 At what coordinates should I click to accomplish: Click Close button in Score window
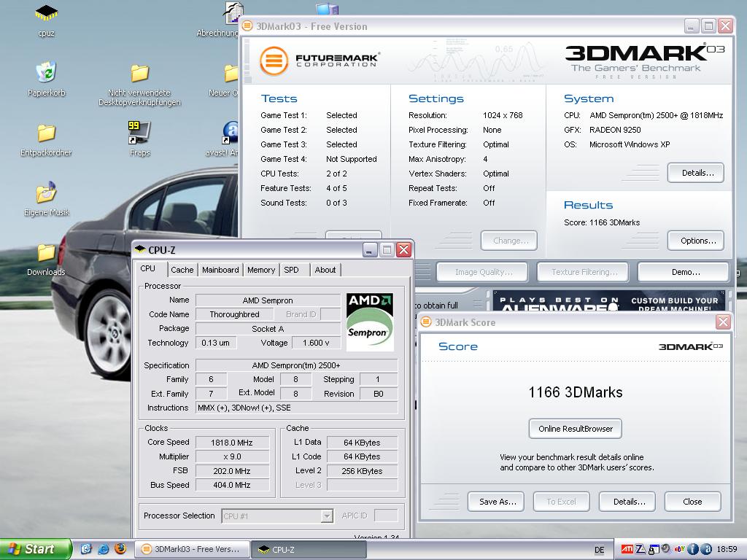point(693,502)
